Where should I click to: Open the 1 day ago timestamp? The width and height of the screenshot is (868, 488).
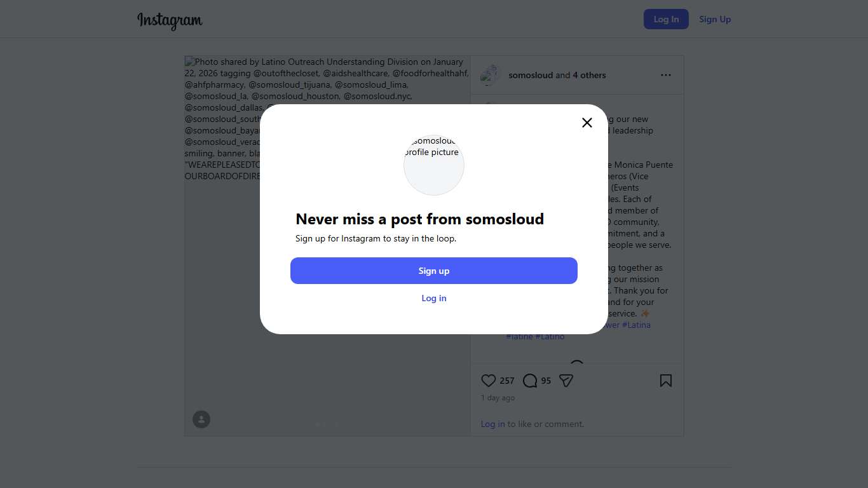tap(498, 398)
